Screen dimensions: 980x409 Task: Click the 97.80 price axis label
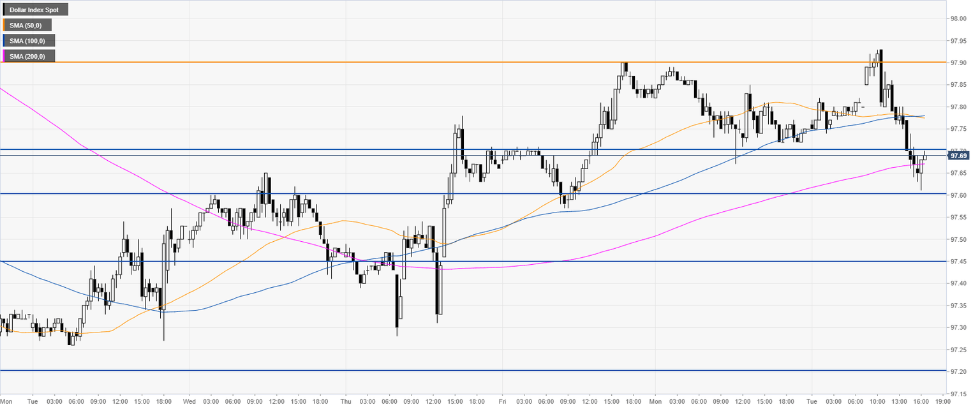(958, 107)
